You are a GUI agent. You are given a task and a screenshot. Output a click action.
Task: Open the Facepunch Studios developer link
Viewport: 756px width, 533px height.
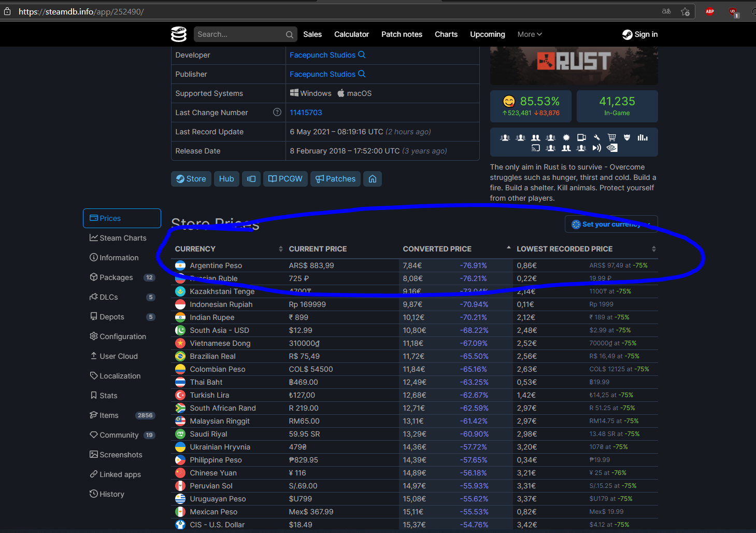pos(322,55)
